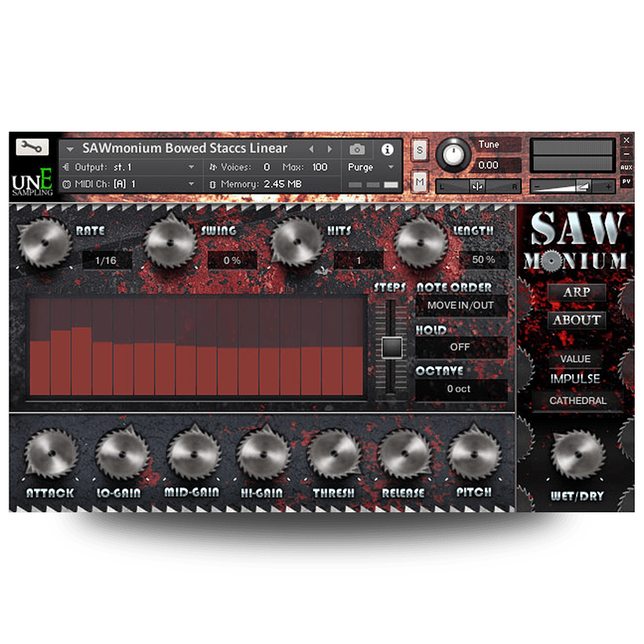Screen dimensions: 644x644
Task: Open the wrench edit-mode icon
Action: pos(32,147)
